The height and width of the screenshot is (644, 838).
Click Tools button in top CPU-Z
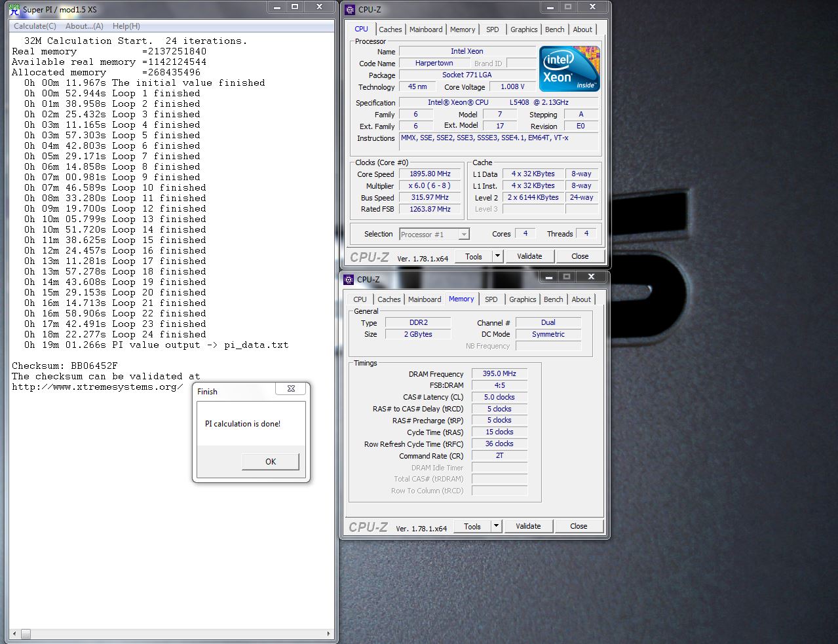(474, 257)
